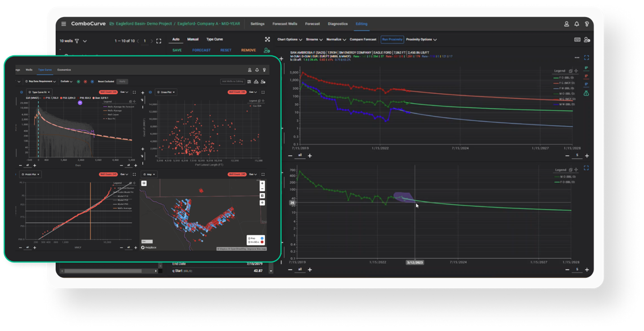Select the Manual forecast mode tab
Viewport: 644px width, 331px height.
(193, 40)
